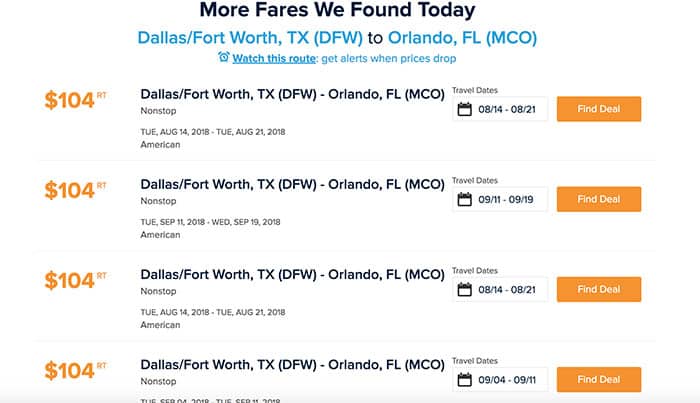The width and height of the screenshot is (700, 403).
Task: Click the alarm clock icon beside Watch this route
Action: click(x=224, y=57)
